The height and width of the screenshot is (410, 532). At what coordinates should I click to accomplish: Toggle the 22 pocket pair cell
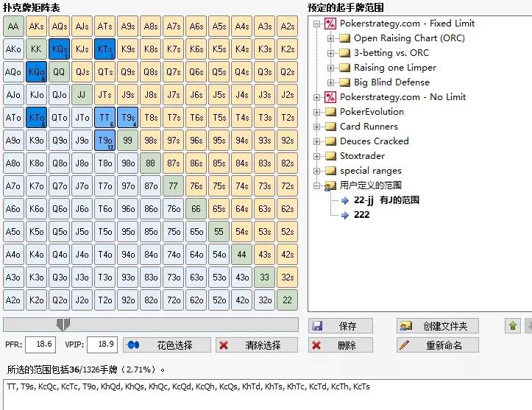tap(287, 300)
